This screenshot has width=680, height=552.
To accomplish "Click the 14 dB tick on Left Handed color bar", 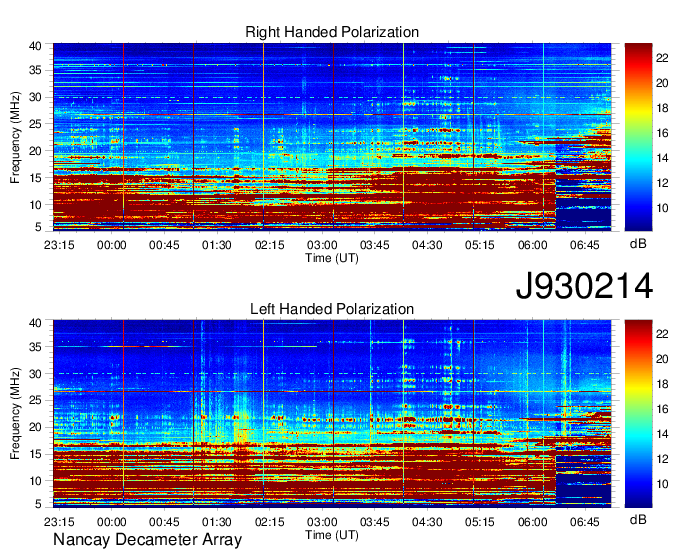I will 662,434.
